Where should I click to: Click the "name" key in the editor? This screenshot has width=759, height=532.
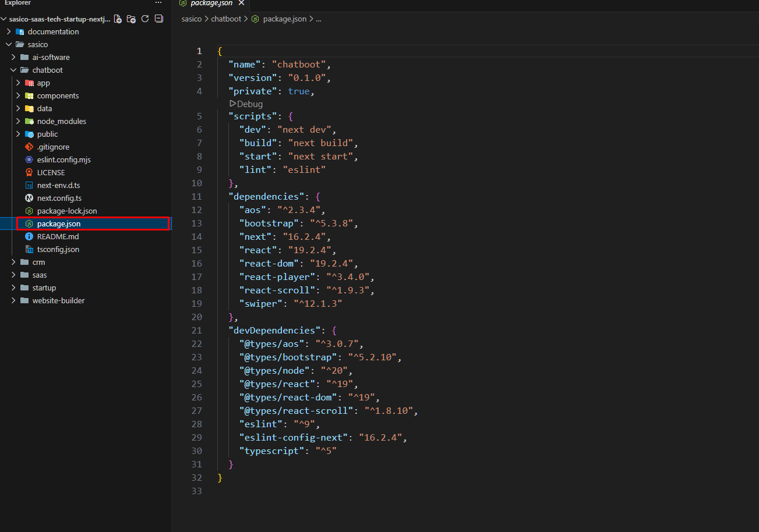245,65
